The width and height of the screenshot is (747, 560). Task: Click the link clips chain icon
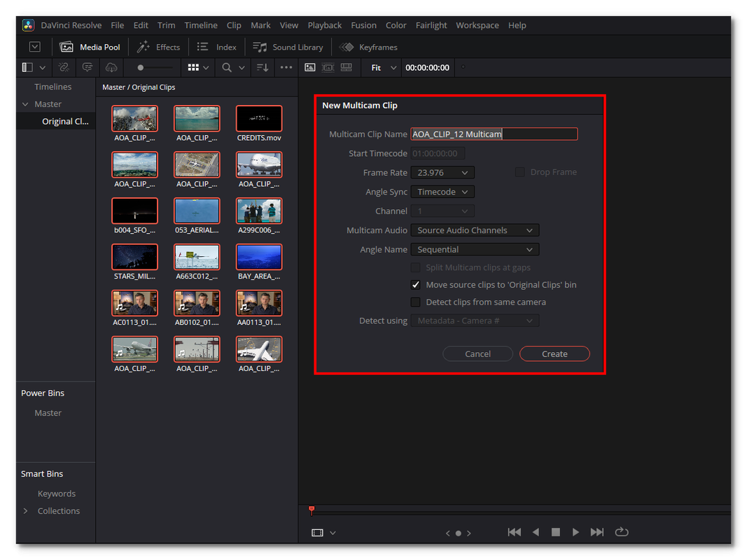pyautogui.click(x=64, y=68)
